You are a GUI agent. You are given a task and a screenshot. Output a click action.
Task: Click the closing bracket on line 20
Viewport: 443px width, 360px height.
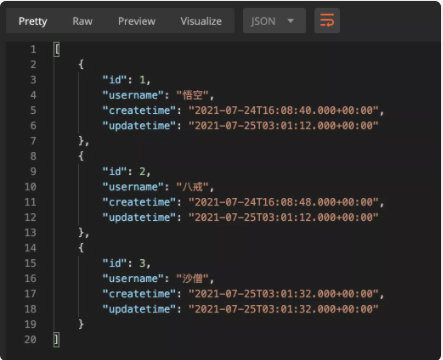click(57, 340)
